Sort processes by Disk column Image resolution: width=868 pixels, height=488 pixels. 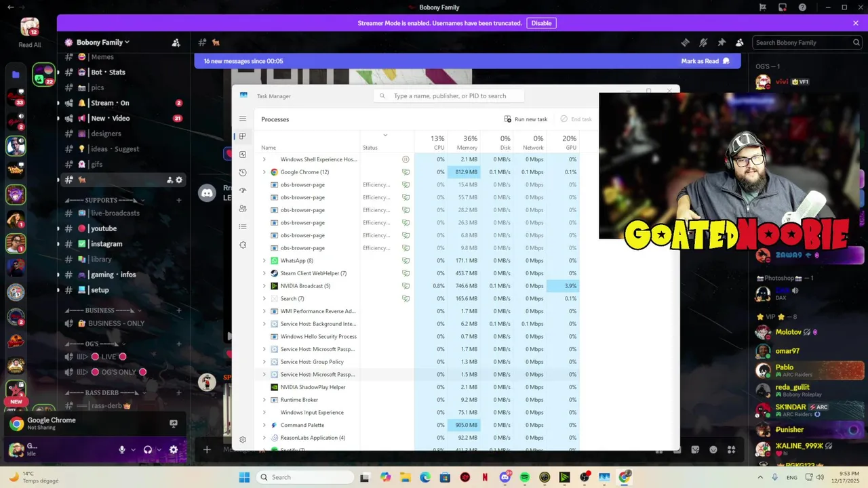(496, 142)
